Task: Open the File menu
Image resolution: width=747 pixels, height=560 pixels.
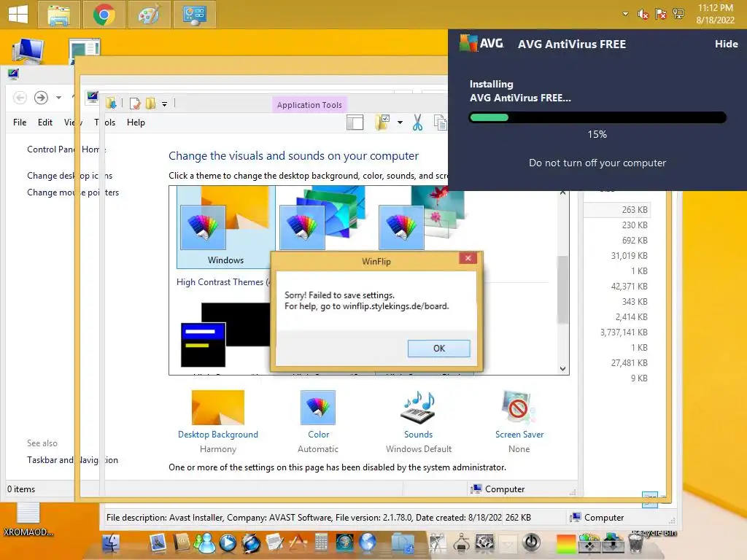Action: tap(20, 122)
